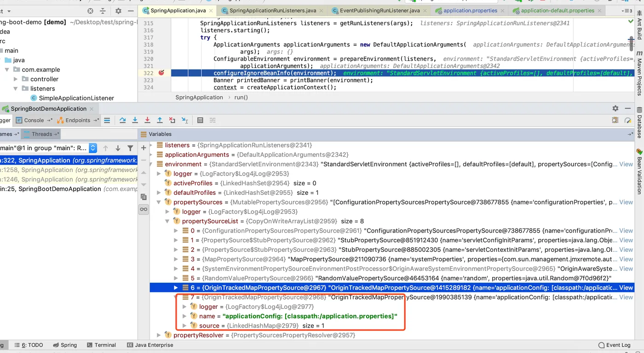Click the copy watches icon in Variables gutter

(144, 197)
